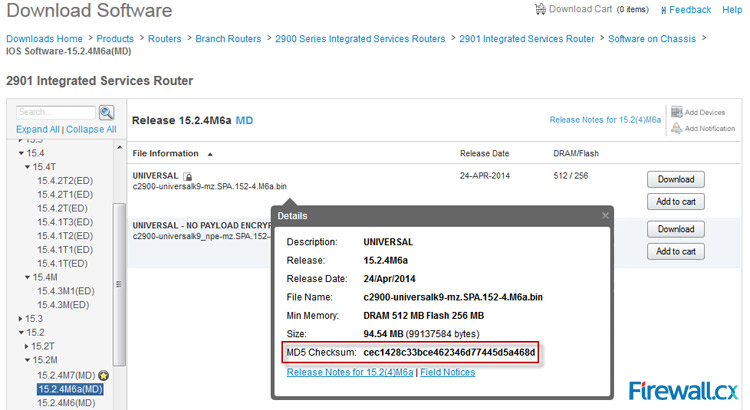Sort by File Information arrow
This screenshot has width=750, height=410.
[x=210, y=154]
